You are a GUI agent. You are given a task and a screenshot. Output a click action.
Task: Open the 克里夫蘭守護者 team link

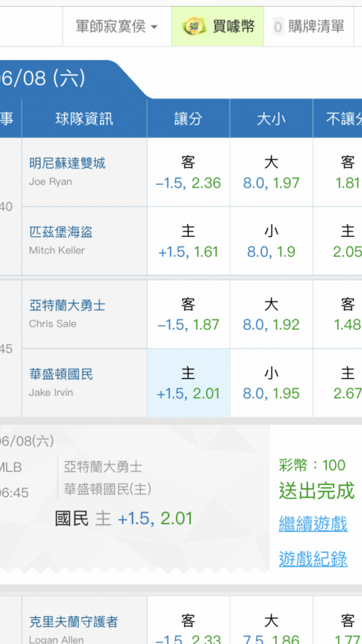[73, 622]
